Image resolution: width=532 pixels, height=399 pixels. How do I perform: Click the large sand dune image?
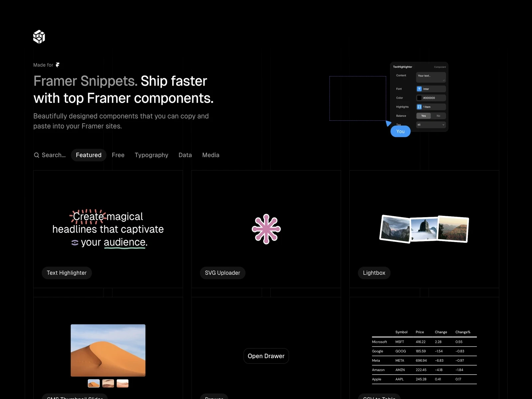[x=108, y=350]
